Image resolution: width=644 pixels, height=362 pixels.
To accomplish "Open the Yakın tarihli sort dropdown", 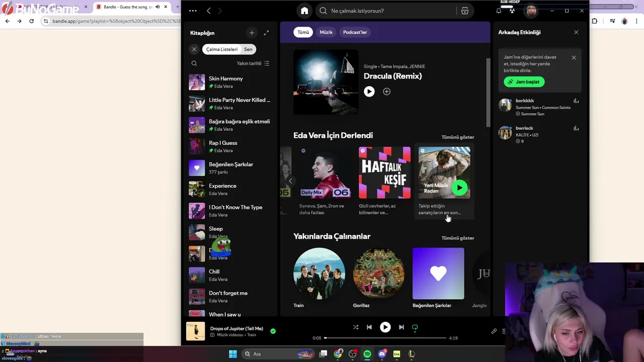I will coord(253,63).
